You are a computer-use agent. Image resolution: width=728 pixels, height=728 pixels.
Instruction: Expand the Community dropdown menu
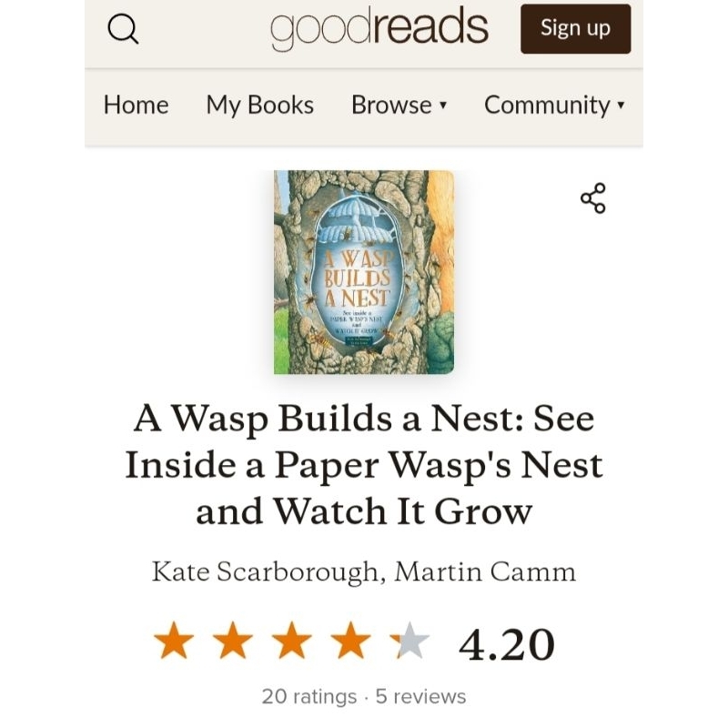click(554, 105)
